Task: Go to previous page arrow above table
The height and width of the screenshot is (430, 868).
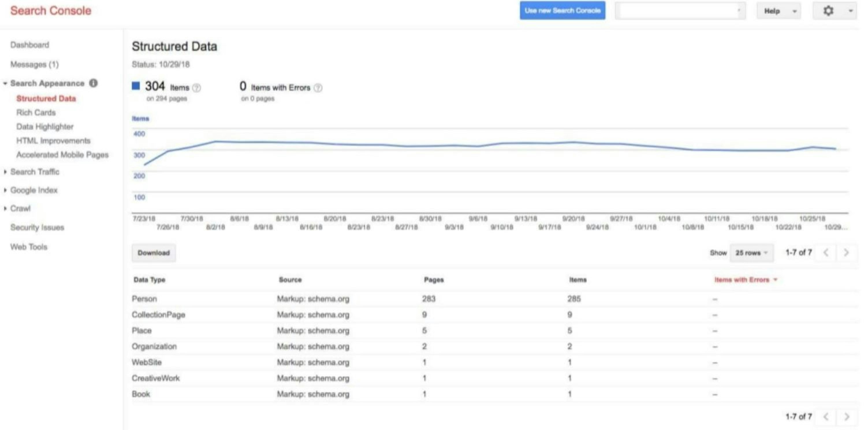Action: coord(826,253)
